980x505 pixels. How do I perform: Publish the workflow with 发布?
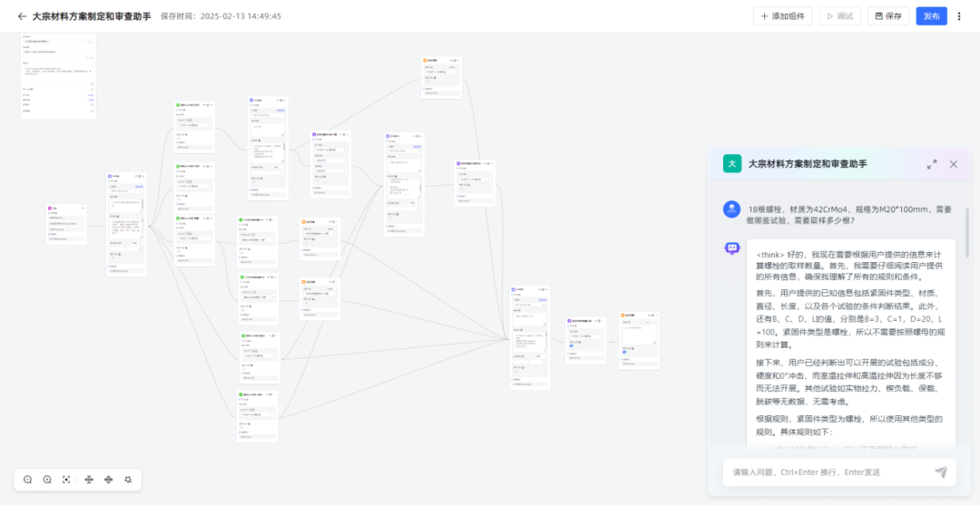[931, 16]
